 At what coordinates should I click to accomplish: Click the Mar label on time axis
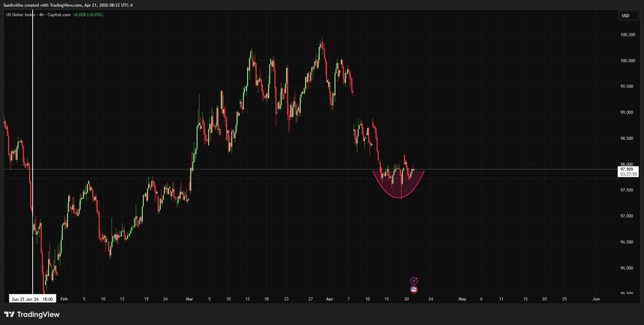(189, 298)
